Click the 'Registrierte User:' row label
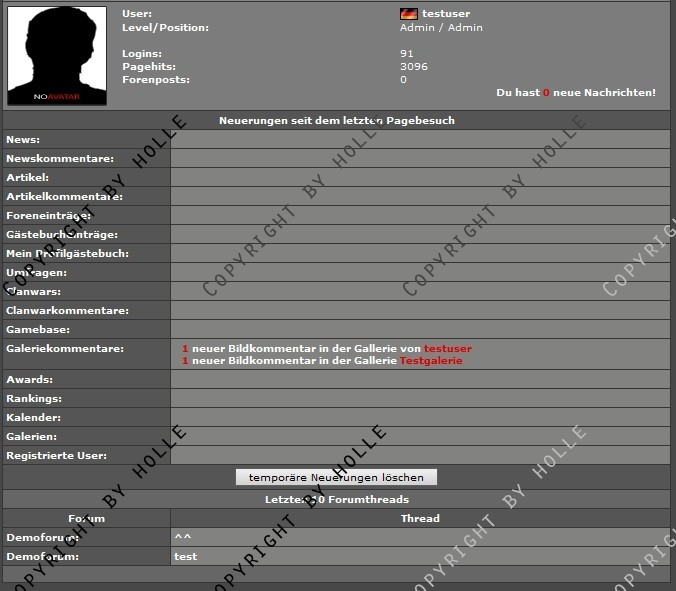The width and height of the screenshot is (676, 591). pyautogui.click(x=56, y=455)
